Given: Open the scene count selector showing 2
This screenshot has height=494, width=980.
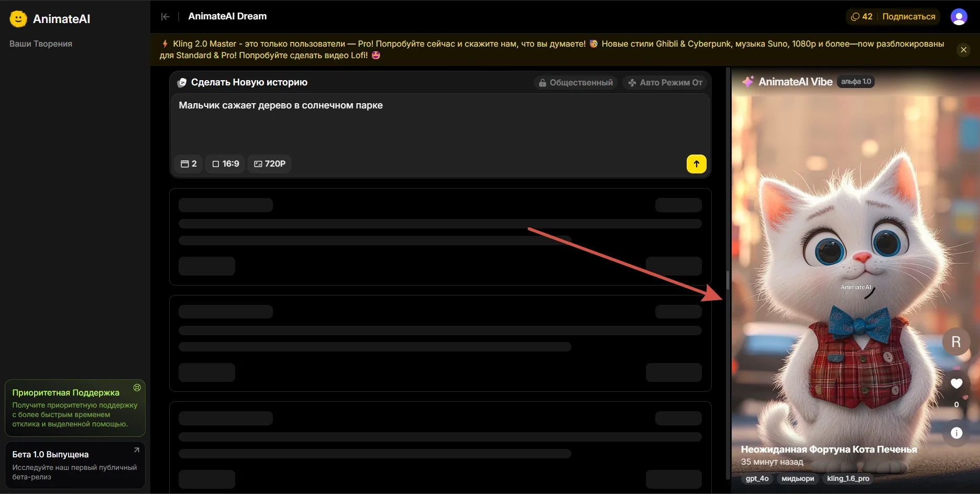Looking at the screenshot, I should click(189, 164).
